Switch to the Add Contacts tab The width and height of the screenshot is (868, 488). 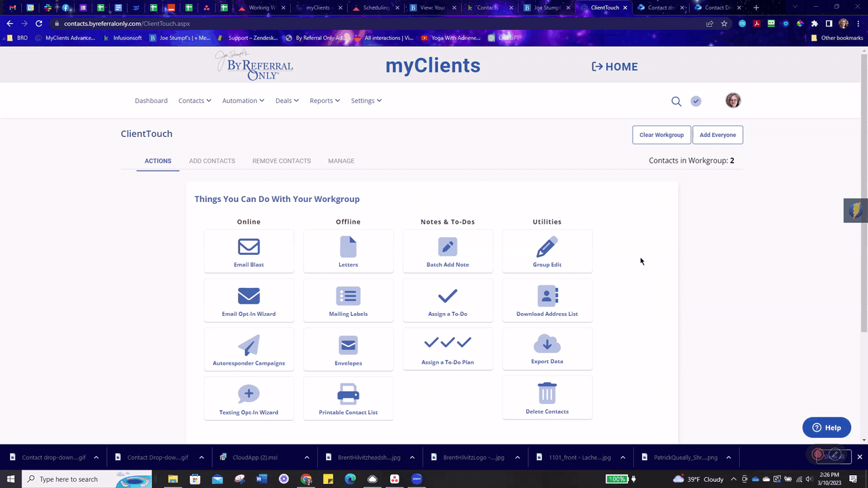(x=212, y=161)
